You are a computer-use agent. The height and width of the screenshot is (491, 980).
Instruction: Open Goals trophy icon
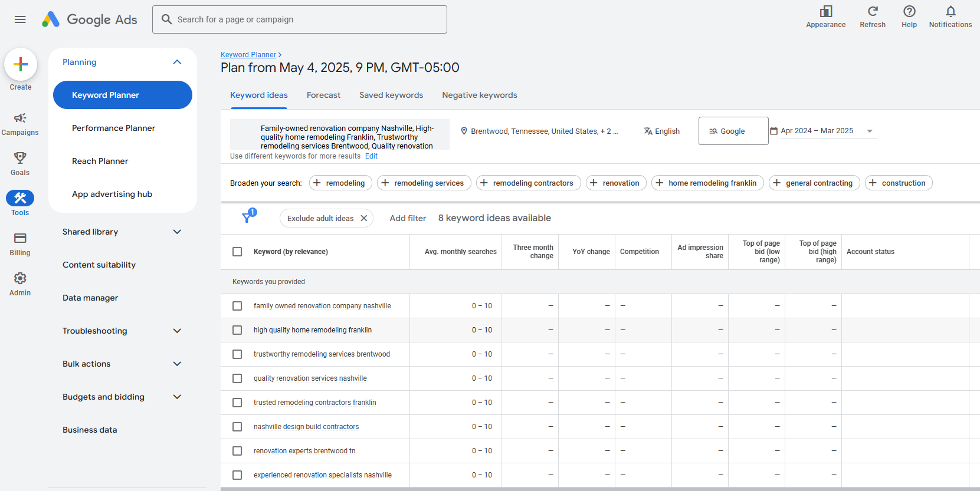[x=20, y=164]
